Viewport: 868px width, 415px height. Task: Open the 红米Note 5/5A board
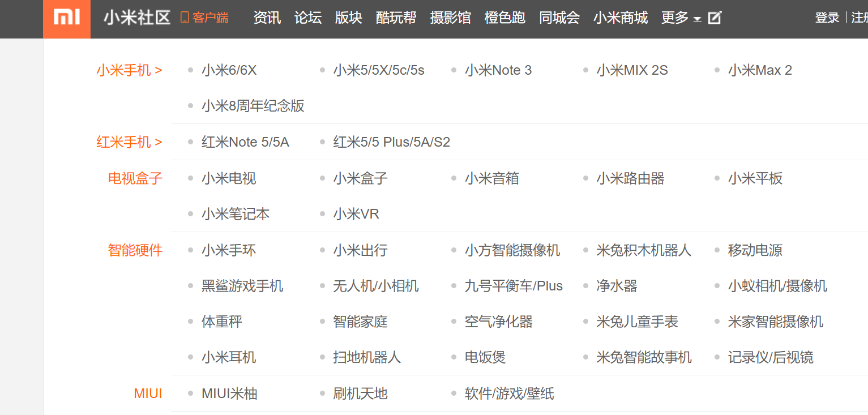pos(245,142)
